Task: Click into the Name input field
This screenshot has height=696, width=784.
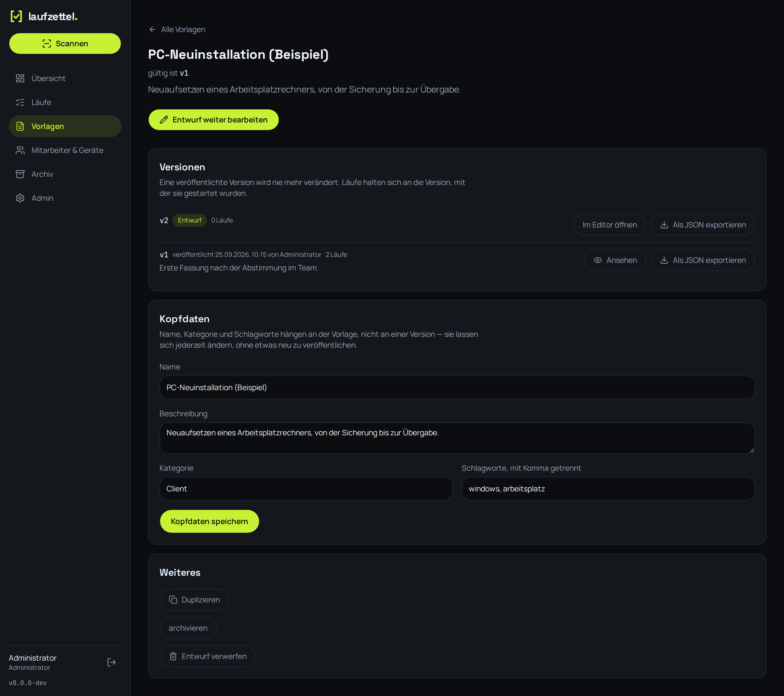Action: coord(457,387)
